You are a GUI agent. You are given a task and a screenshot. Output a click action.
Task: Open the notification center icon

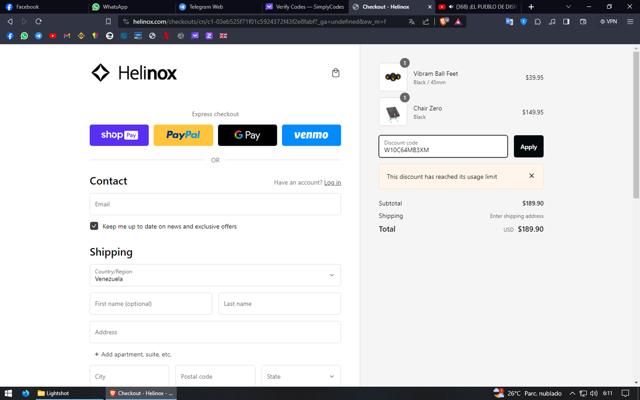click(x=625, y=393)
